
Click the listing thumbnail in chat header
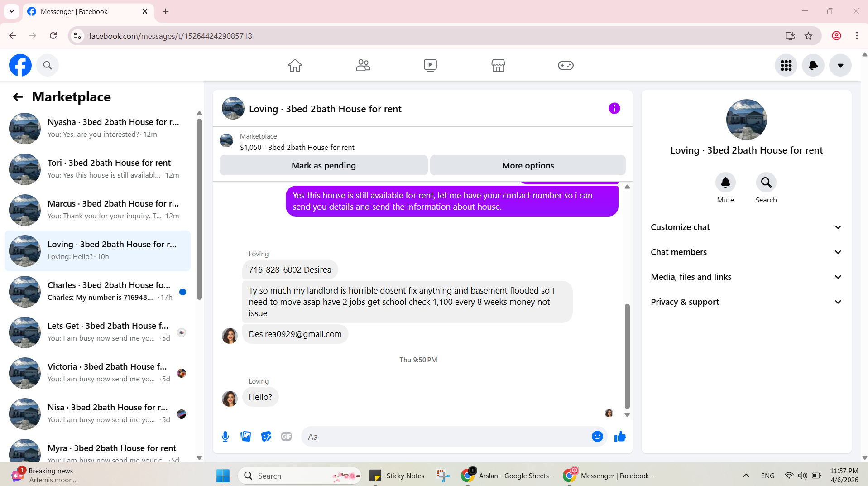tap(233, 108)
